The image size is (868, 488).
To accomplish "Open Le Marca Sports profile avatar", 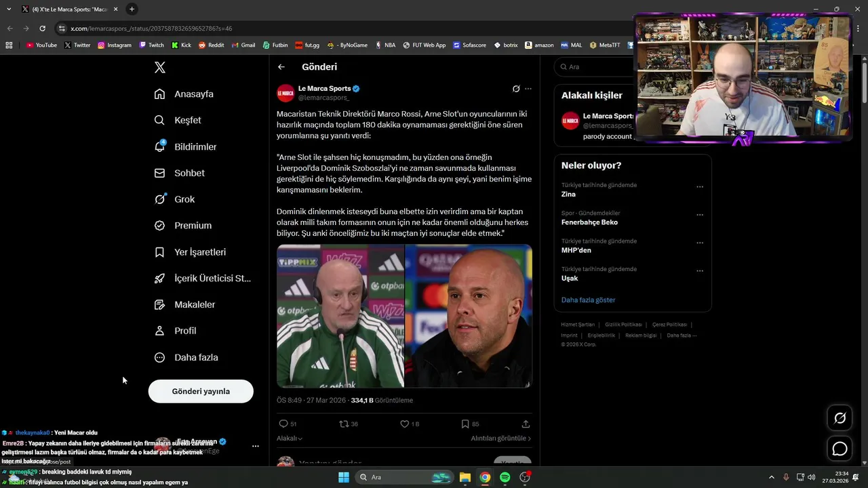I will [285, 93].
